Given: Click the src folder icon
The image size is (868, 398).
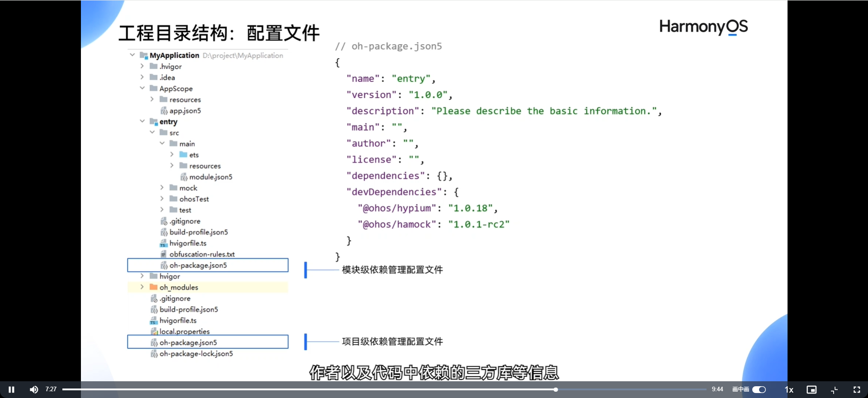Looking at the screenshot, I should 164,132.
